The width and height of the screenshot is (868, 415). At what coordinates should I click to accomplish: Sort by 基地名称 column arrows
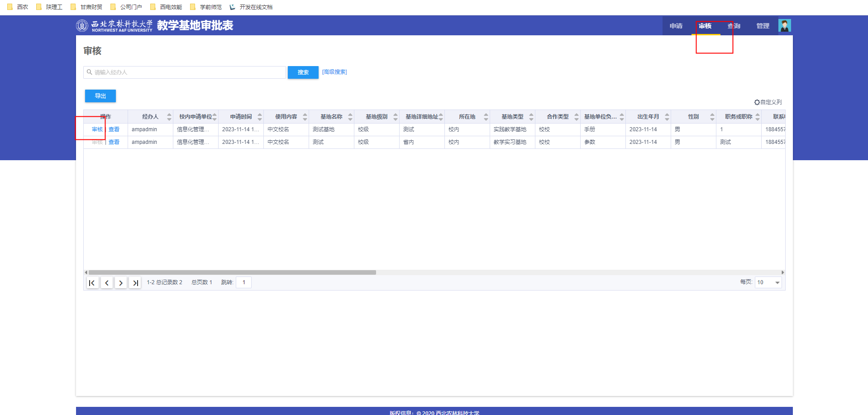(x=350, y=117)
